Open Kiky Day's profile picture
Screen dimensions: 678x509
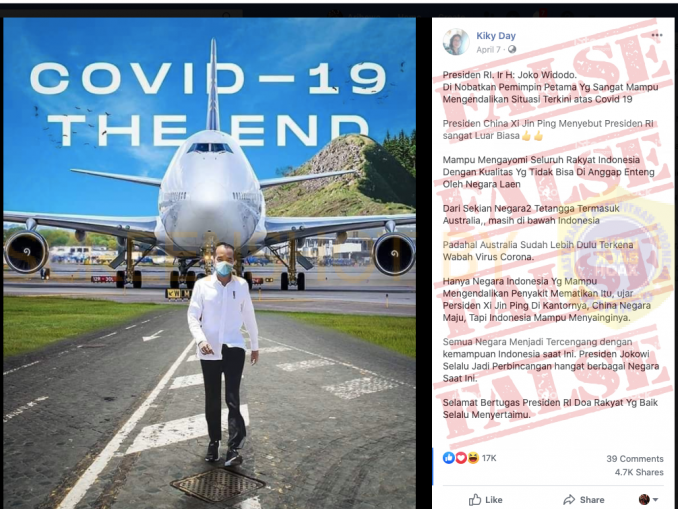click(x=455, y=42)
